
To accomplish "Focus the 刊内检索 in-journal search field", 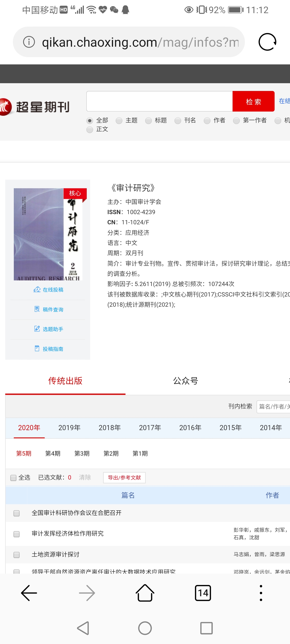I will [x=273, y=407].
